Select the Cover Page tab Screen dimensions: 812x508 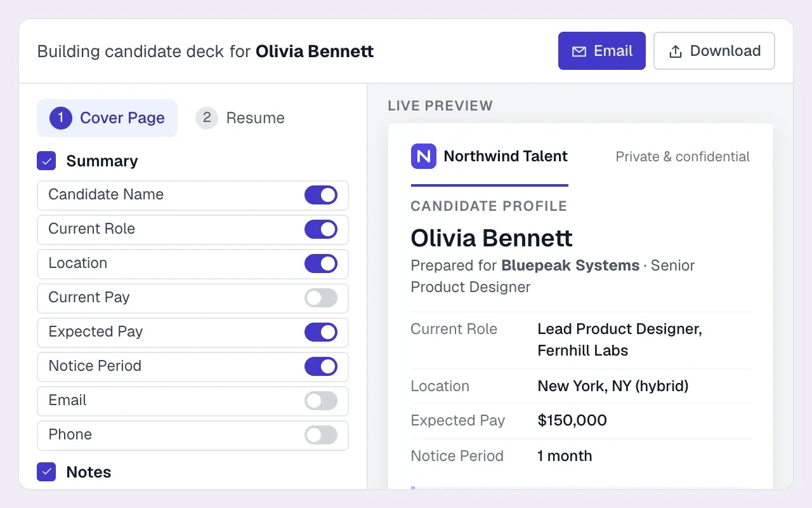(107, 118)
